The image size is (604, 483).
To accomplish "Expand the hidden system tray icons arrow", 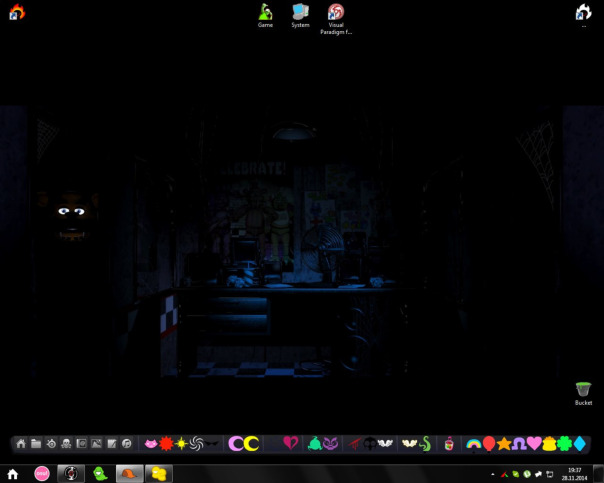I will pyautogui.click(x=492, y=473).
